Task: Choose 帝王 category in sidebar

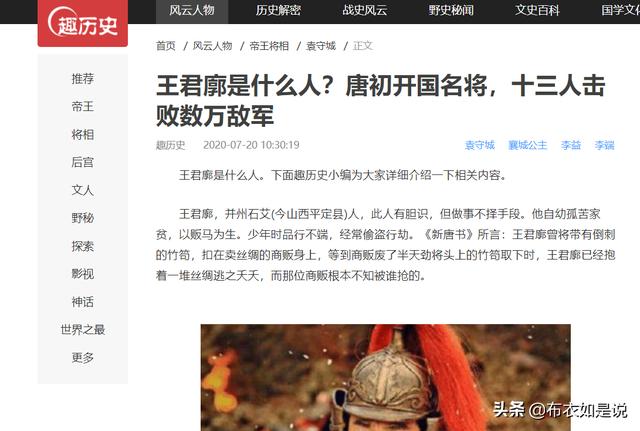Action: (x=83, y=107)
